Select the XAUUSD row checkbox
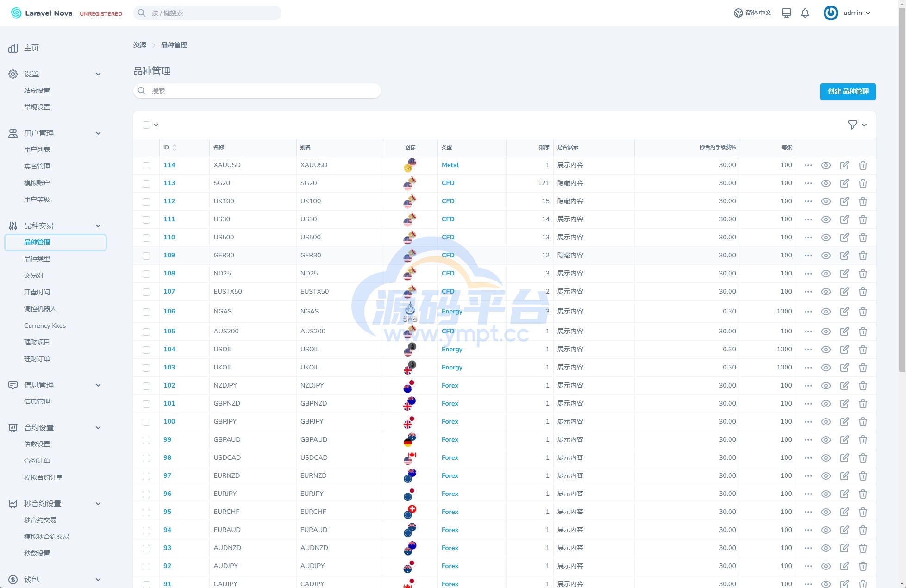 click(x=146, y=166)
